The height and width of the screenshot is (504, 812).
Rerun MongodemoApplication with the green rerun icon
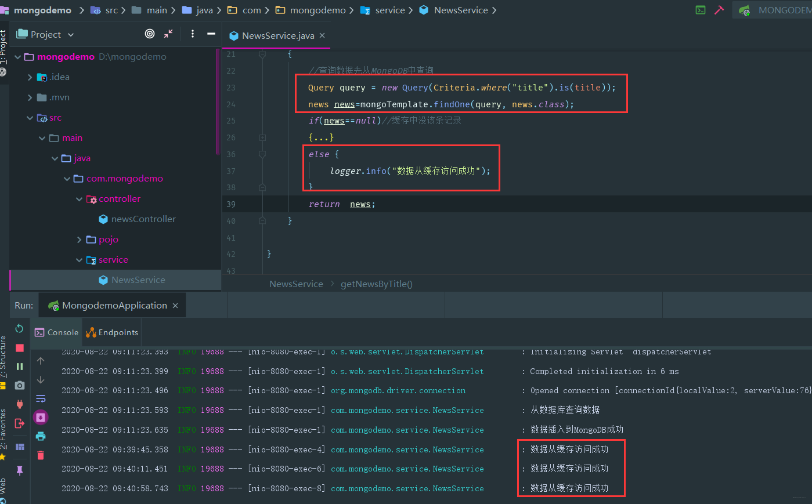[x=19, y=329]
